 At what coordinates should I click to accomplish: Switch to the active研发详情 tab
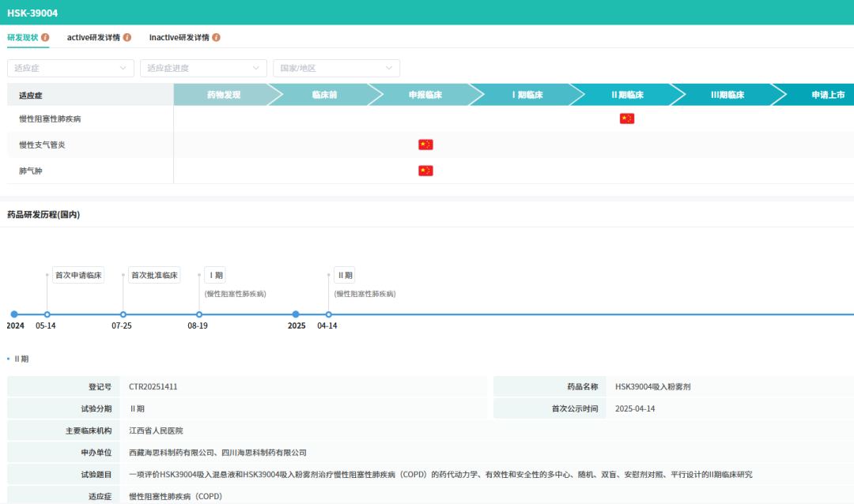coord(93,37)
